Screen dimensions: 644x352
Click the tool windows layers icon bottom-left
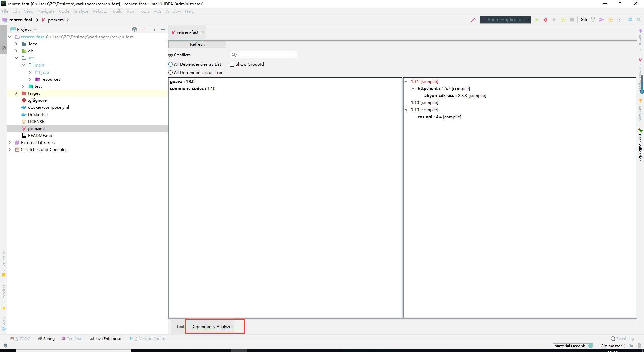click(x=5, y=345)
